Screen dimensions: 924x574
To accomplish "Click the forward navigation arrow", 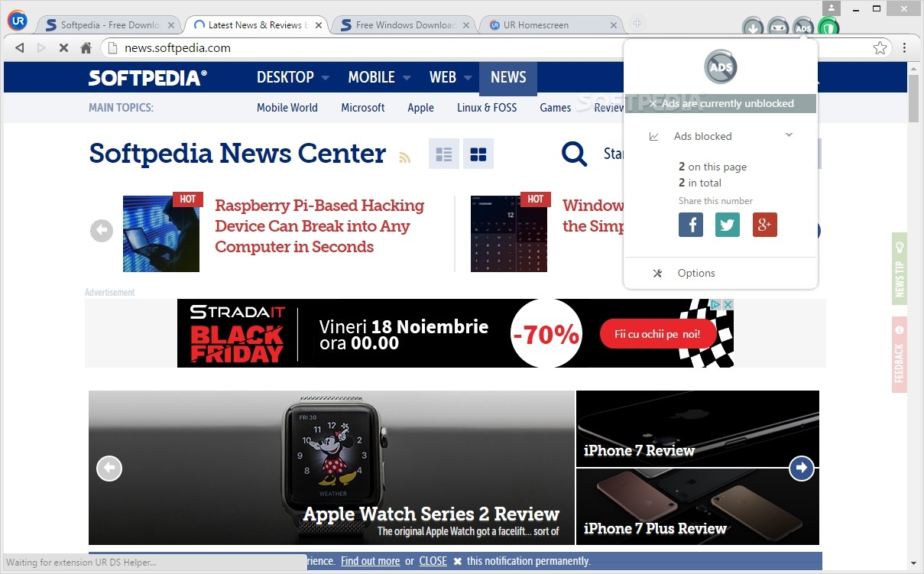I will (x=41, y=47).
